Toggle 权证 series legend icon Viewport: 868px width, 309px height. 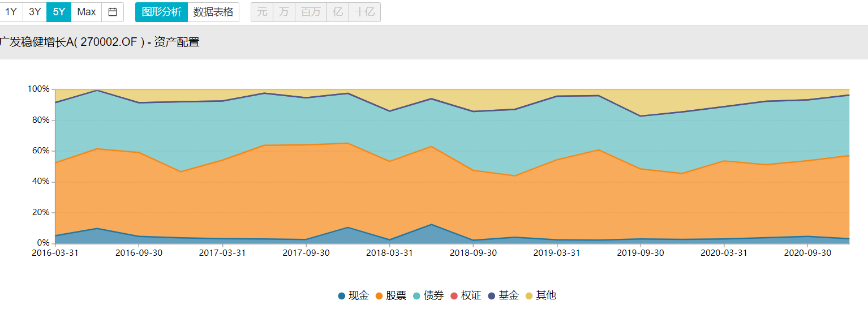tap(454, 296)
